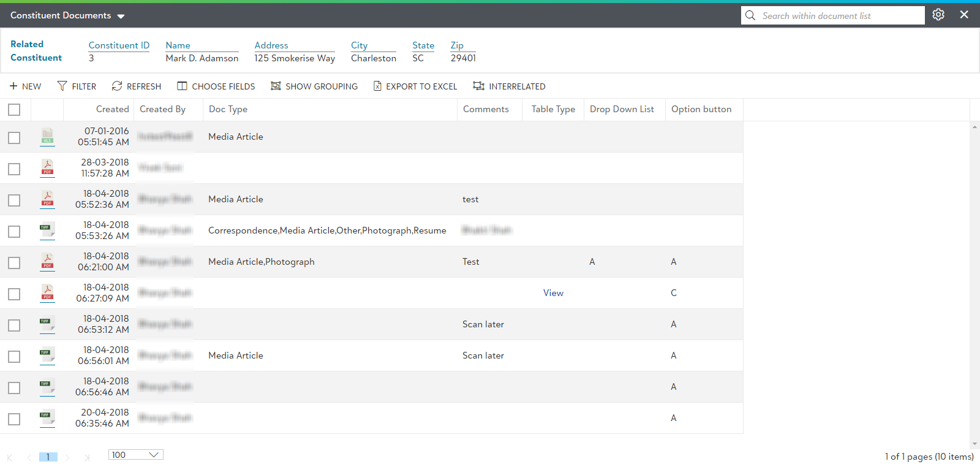Click the Filter funnel icon
This screenshot has width=980, height=464.
[62, 86]
